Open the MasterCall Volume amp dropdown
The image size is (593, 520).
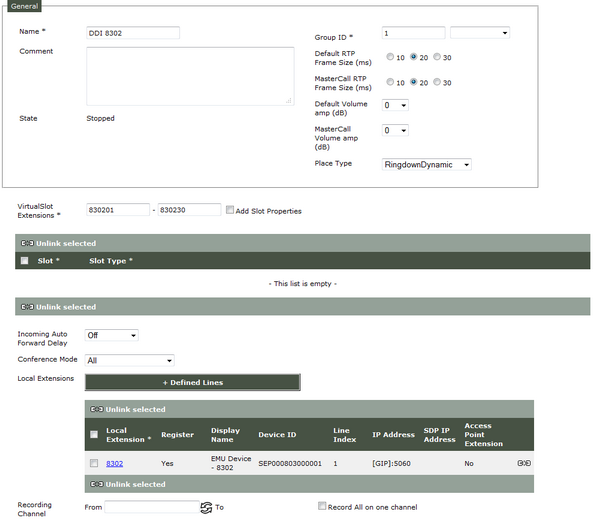pyautogui.click(x=395, y=130)
